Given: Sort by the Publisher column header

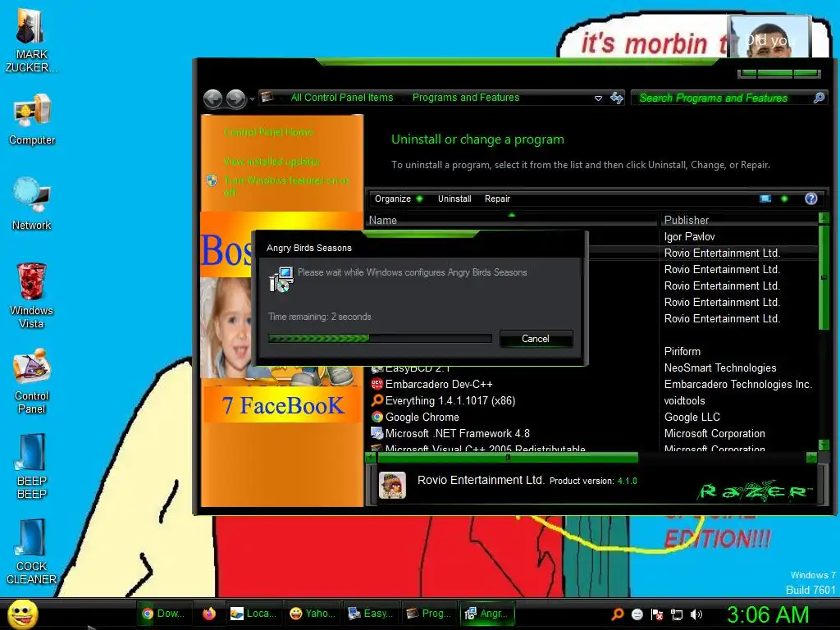Looking at the screenshot, I should 739,220.
